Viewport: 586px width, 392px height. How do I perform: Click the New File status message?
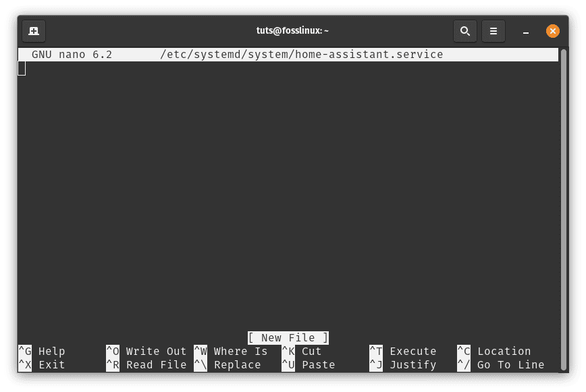[x=288, y=338]
